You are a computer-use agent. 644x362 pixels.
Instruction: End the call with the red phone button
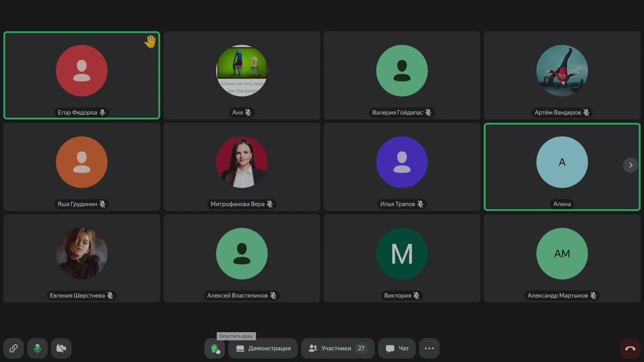pos(630,348)
